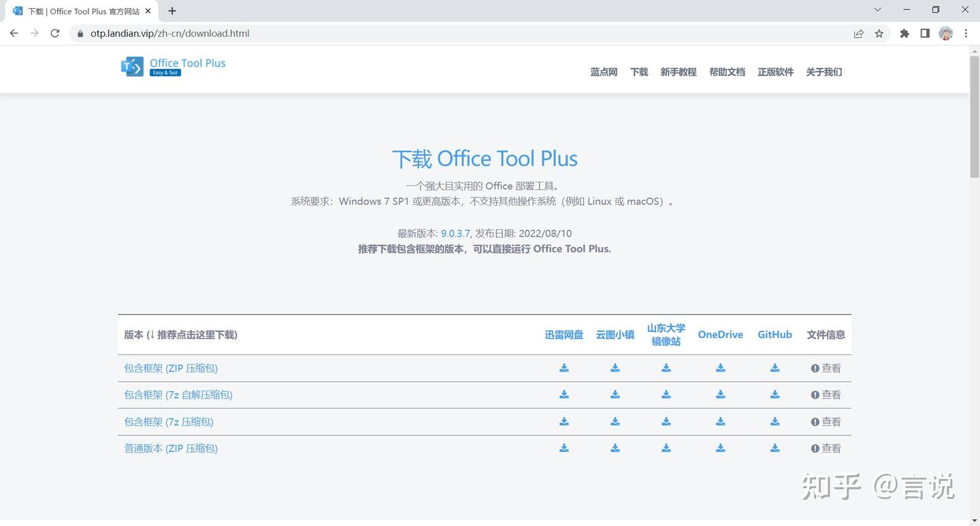Click the Office Tool Plus logo
Image resolution: width=980 pixels, height=526 pixels.
(x=173, y=66)
